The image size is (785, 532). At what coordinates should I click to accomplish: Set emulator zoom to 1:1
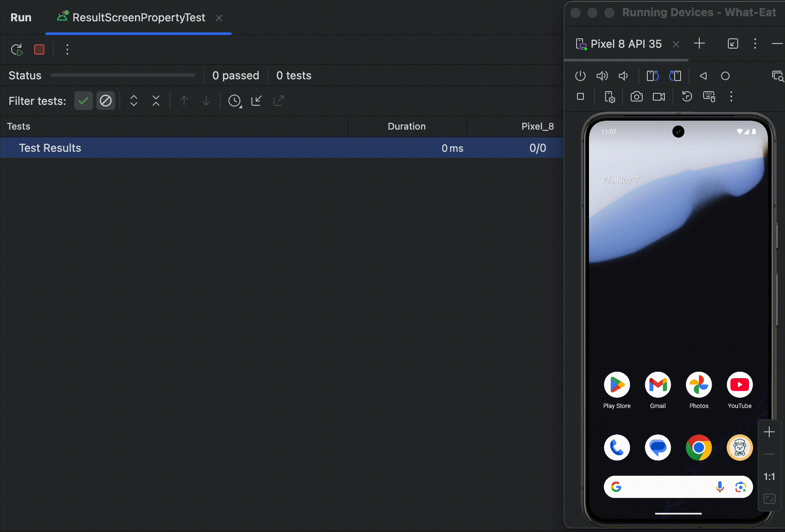click(x=769, y=477)
